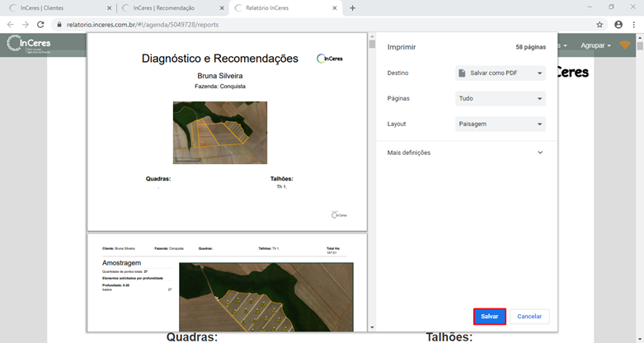Open the Chrome profile account icon

618,25
